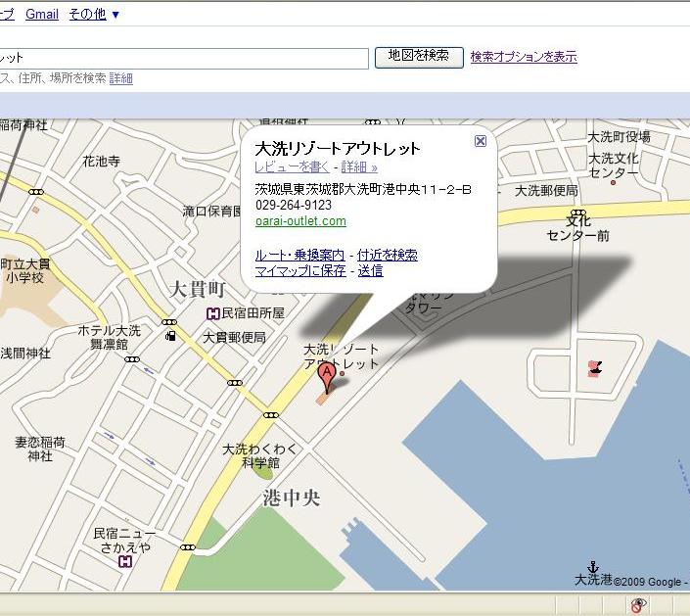Click the 地図を検索 button
The height and width of the screenshot is (616, 690).
(x=419, y=57)
